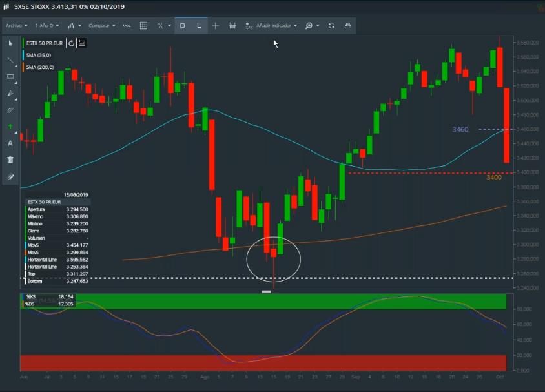545x392 pixels.
Task: Click the candlestick data range icon
Action: point(232,26)
